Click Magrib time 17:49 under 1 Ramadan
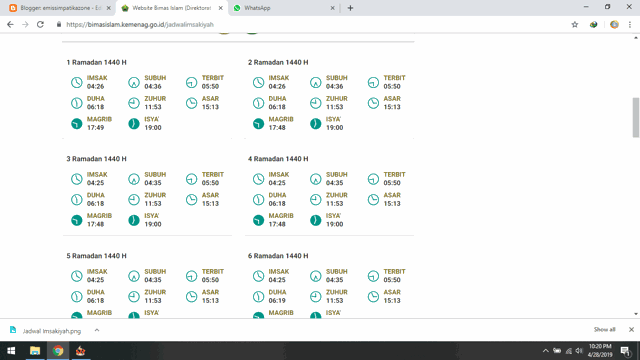Image resolution: width=640 pixels, height=360 pixels. pyautogui.click(x=95, y=128)
